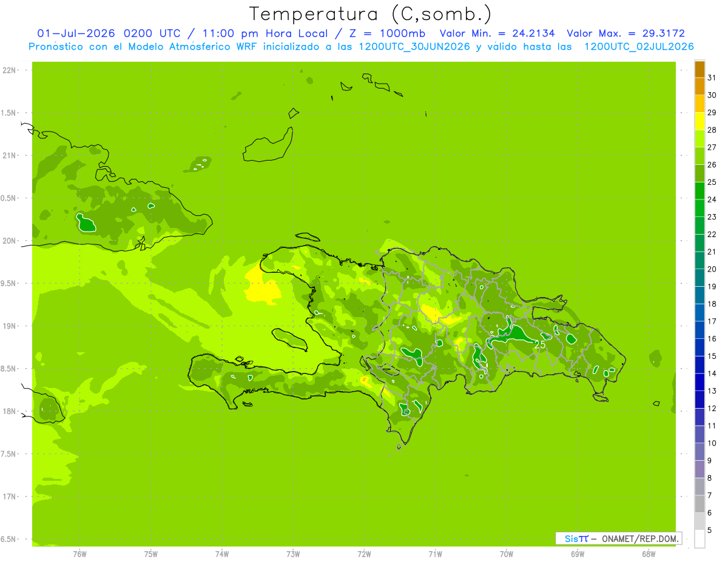Click the '70W' longitude label

[507, 554]
